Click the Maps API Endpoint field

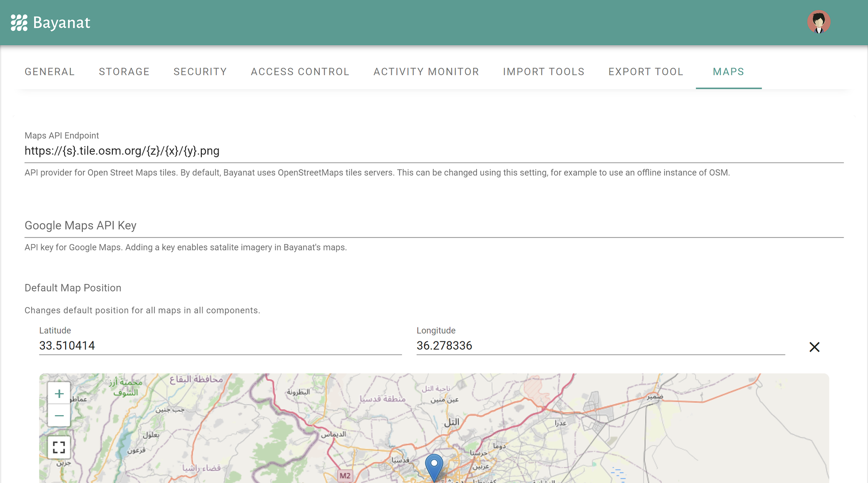[434, 151]
